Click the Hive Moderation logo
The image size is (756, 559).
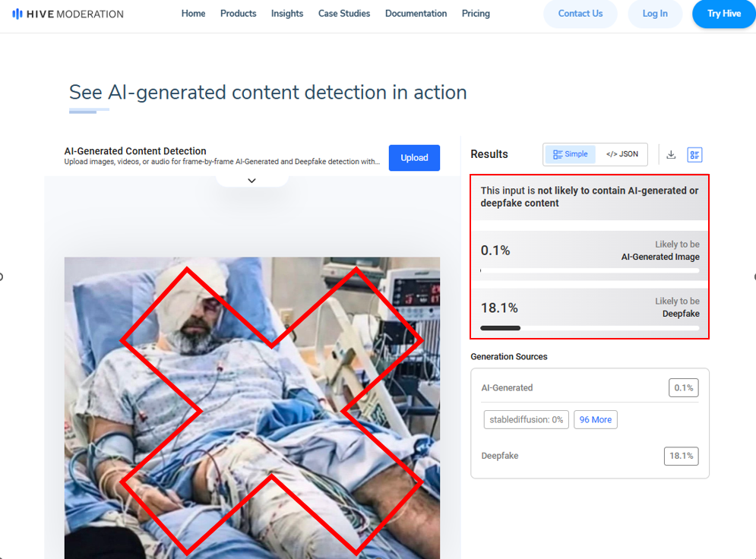68,14
